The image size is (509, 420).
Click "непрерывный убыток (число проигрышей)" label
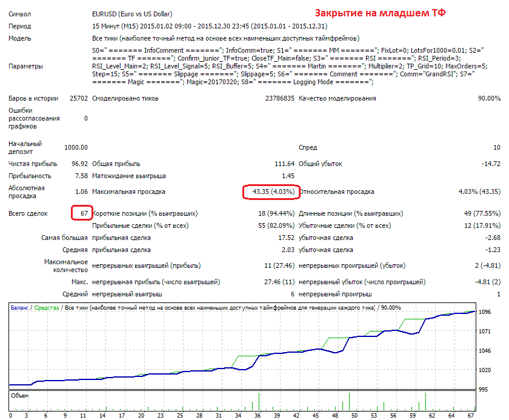[x=362, y=282]
